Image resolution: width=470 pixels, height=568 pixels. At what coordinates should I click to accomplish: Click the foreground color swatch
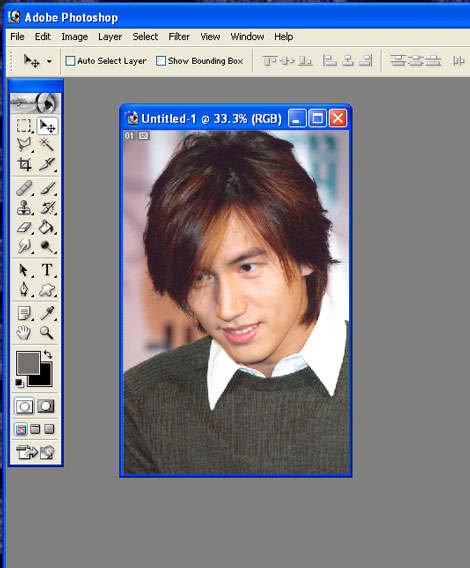(x=28, y=363)
